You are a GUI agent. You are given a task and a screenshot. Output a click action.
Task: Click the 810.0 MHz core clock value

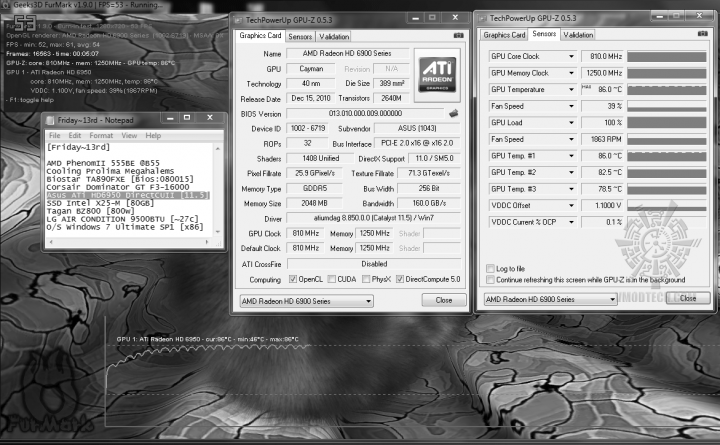(602, 56)
